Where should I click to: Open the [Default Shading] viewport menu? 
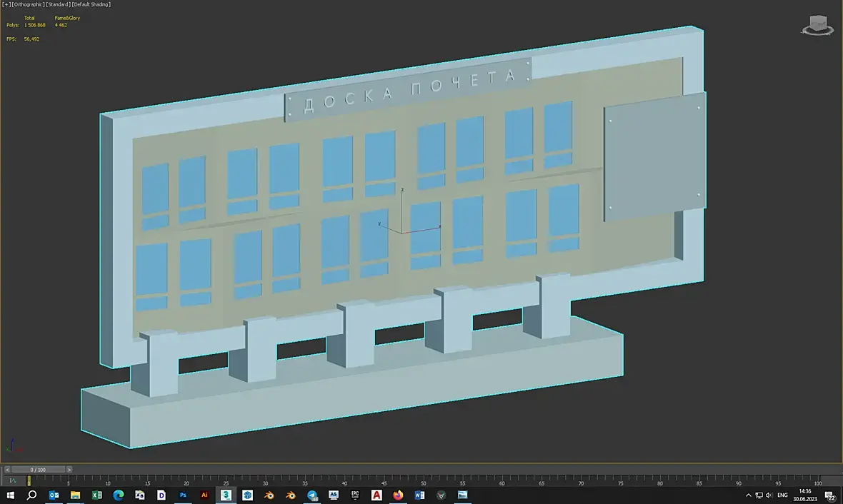pyautogui.click(x=91, y=4)
